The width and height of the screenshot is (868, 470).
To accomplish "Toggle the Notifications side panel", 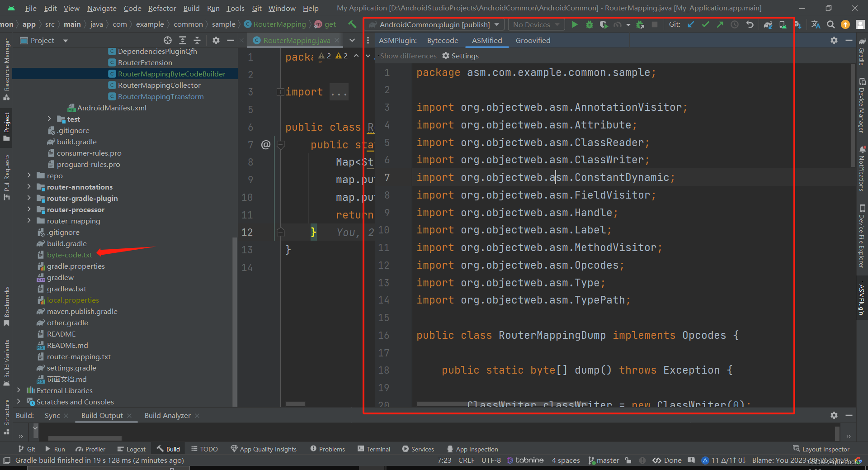I will tap(862, 168).
